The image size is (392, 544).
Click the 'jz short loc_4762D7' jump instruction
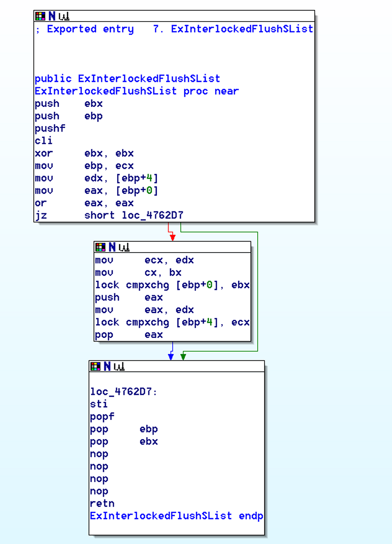click(109, 215)
